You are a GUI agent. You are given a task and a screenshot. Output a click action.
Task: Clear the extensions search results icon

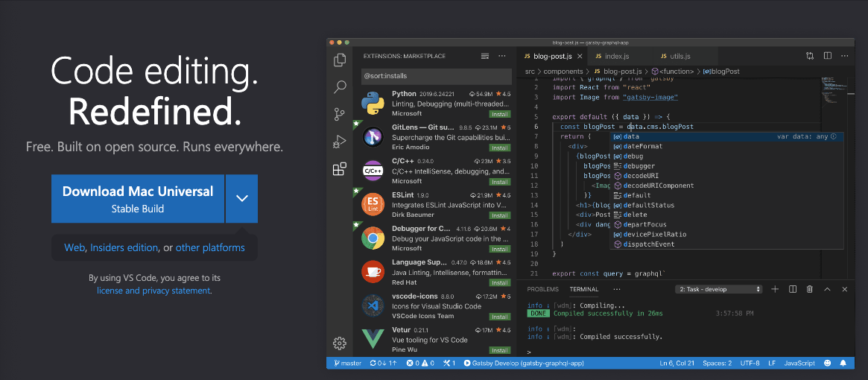pos(486,56)
